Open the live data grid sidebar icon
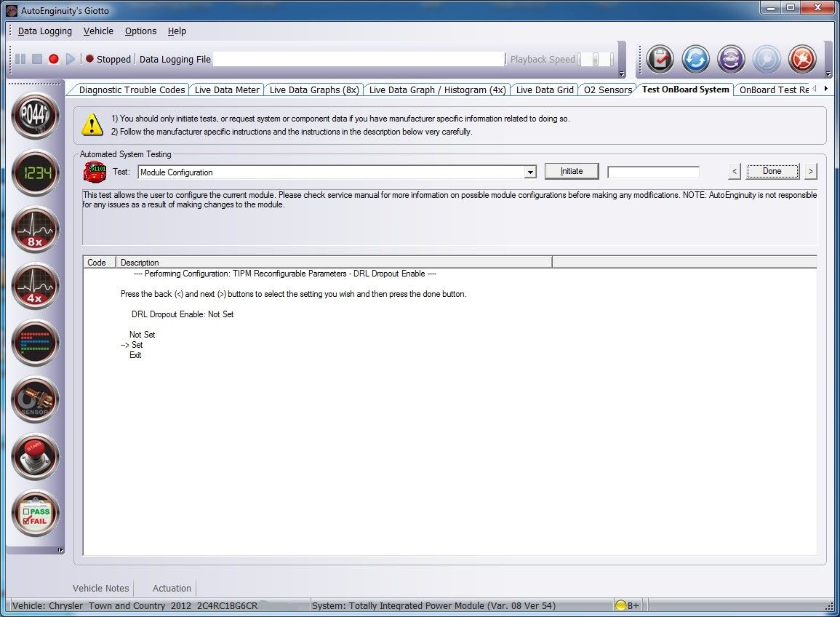This screenshot has width=840, height=617. click(36, 343)
